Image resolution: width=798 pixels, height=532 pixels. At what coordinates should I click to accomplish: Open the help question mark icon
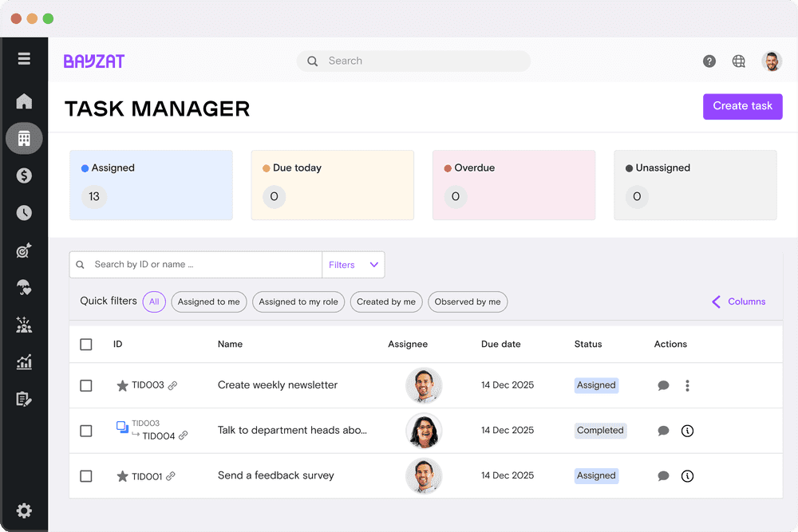(709, 61)
